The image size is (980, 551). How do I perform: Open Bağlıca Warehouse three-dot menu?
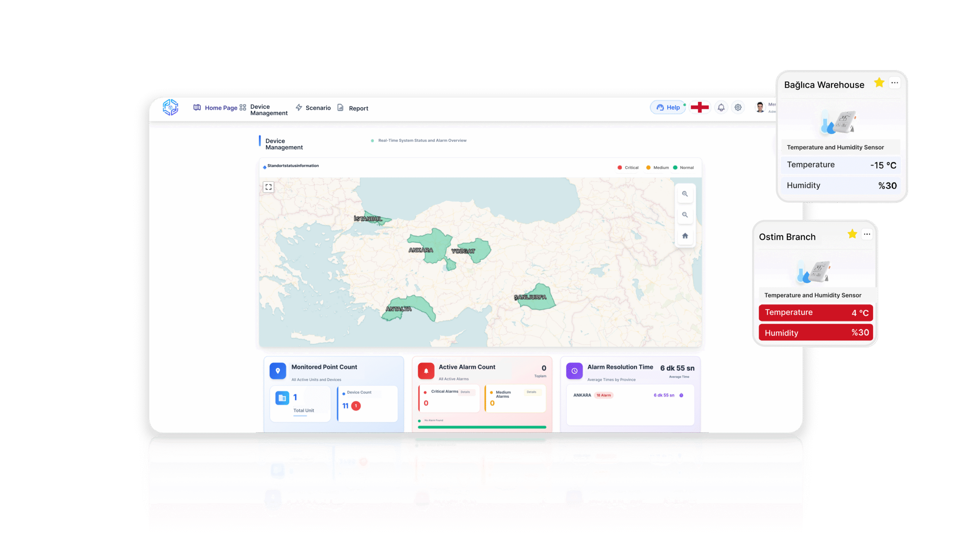point(895,83)
